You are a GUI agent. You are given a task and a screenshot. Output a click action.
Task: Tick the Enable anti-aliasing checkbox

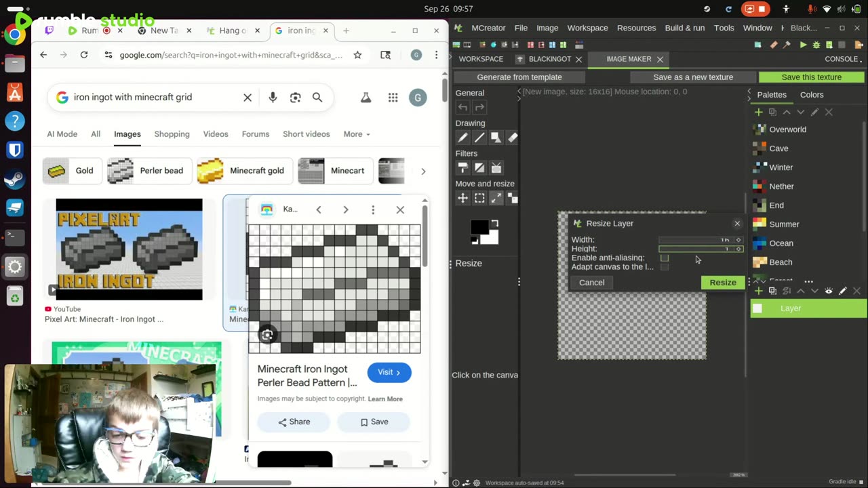click(665, 258)
